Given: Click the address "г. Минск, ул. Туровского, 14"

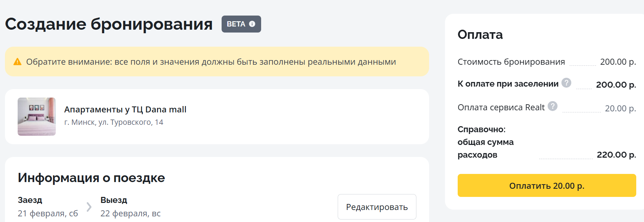Looking at the screenshot, I should (114, 122).
